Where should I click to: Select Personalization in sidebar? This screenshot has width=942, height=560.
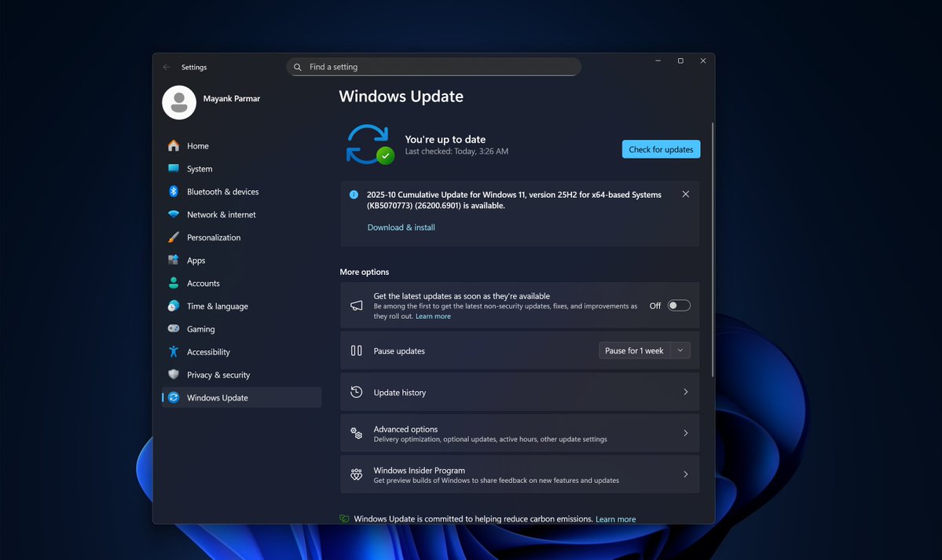pos(241,237)
